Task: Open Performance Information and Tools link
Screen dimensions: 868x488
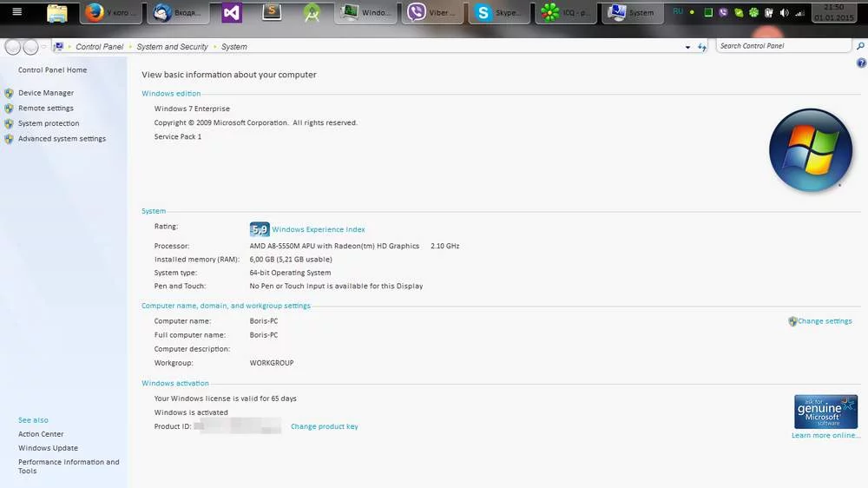Action: [69, 466]
